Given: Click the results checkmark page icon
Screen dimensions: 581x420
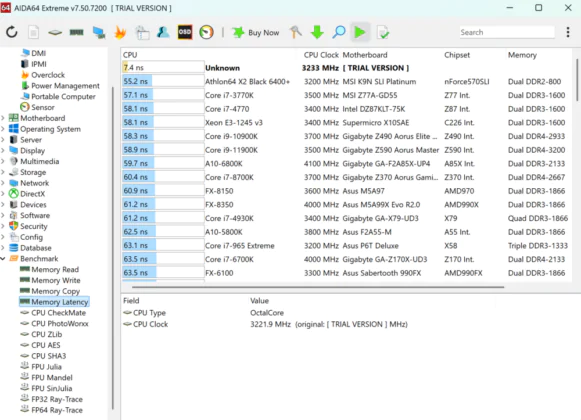Looking at the screenshot, I should (382, 33).
